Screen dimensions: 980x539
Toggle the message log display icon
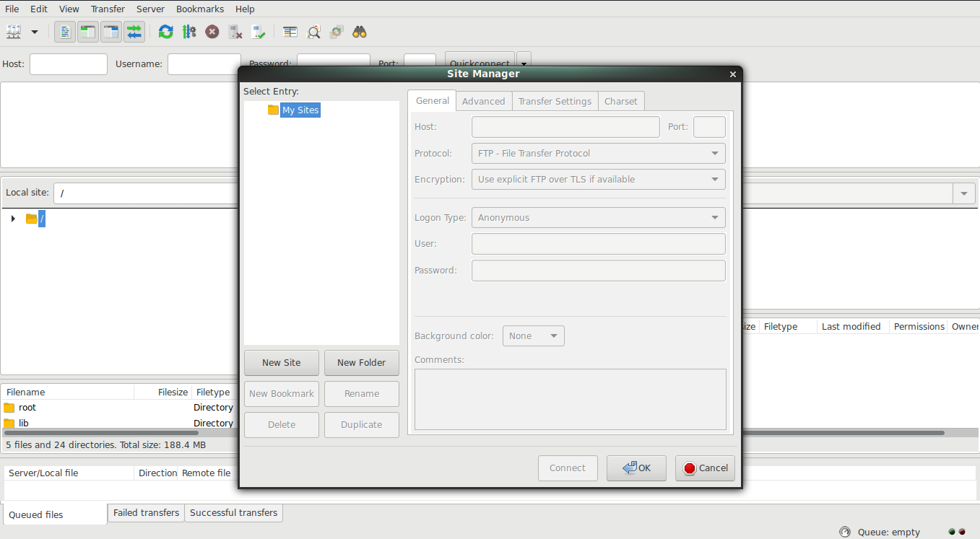[65, 32]
